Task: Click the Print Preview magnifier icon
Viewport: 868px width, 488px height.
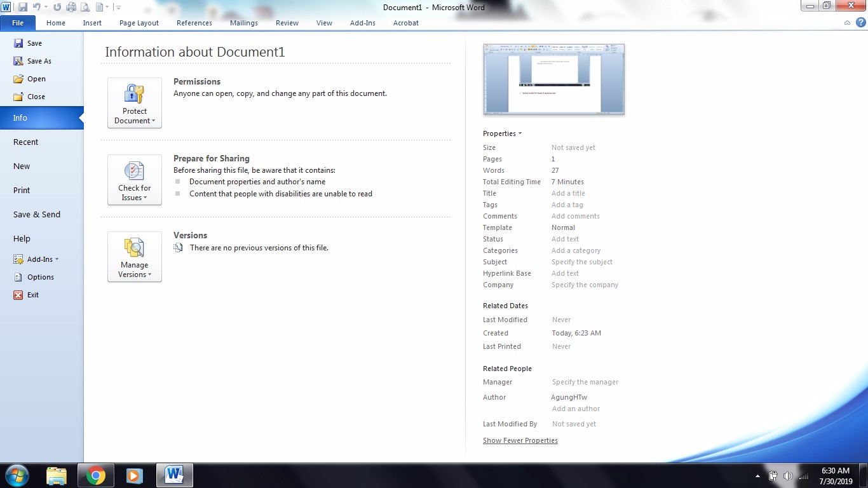Action: coord(85,7)
